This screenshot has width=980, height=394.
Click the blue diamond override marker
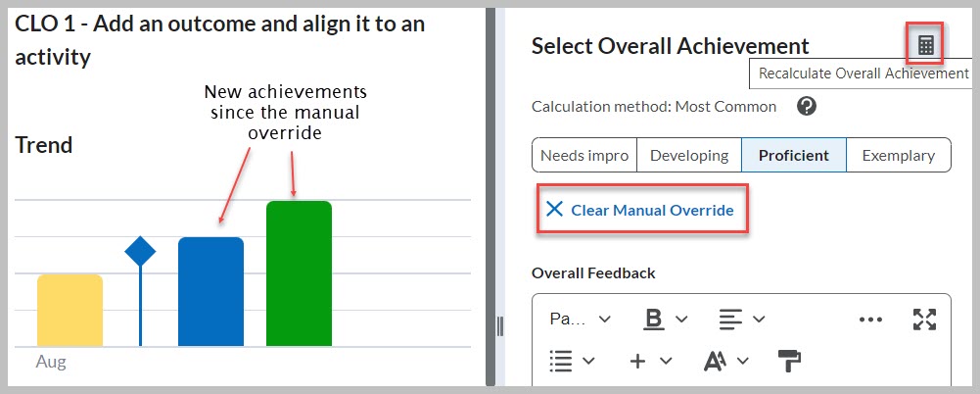141,252
